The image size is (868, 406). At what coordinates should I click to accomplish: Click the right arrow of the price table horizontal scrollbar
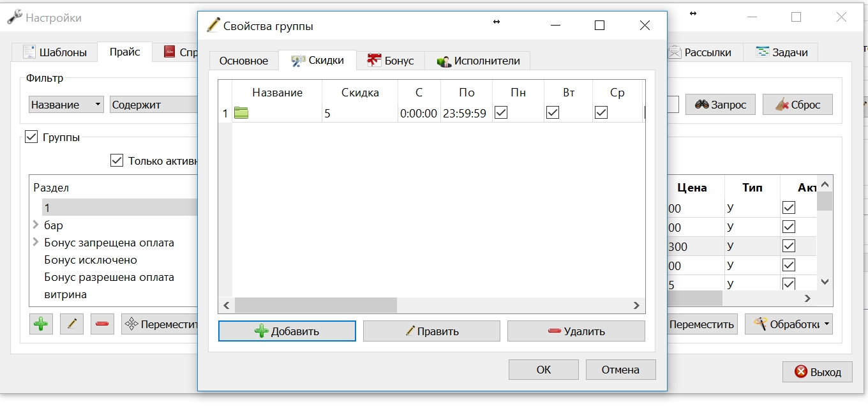pyautogui.click(x=807, y=298)
